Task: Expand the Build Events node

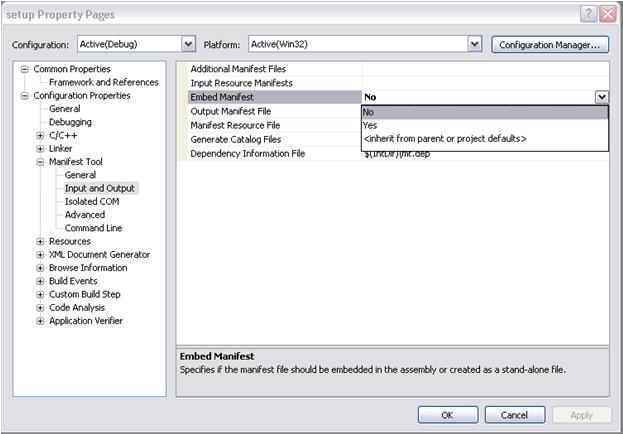Action: coord(40,281)
